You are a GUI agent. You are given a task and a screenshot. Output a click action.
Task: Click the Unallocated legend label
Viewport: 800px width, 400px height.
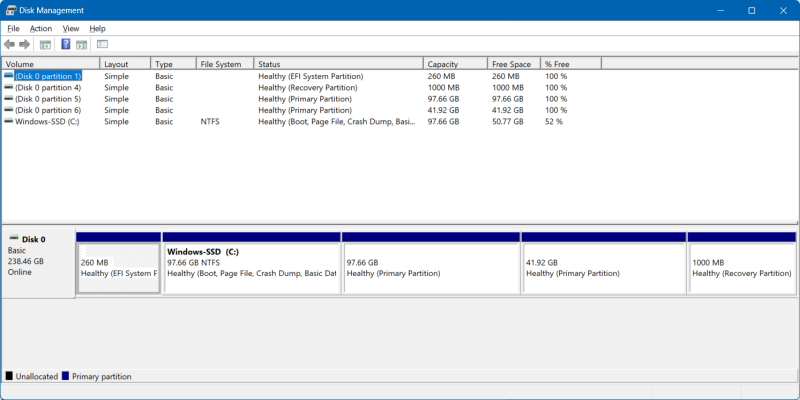click(x=37, y=377)
